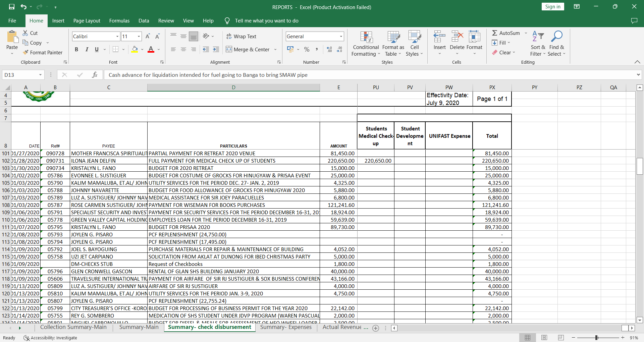
Task: Apply borders with the Borders icon
Action: 116,49
